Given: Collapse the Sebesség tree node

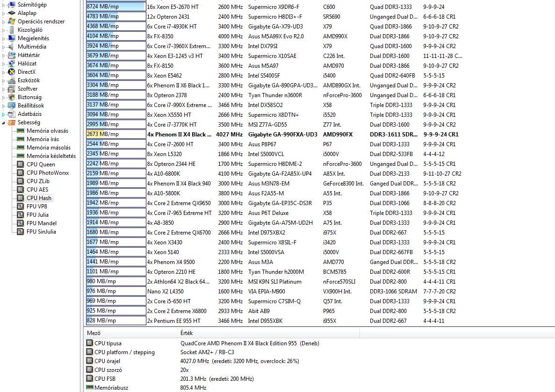Looking at the screenshot, I should (4, 122).
